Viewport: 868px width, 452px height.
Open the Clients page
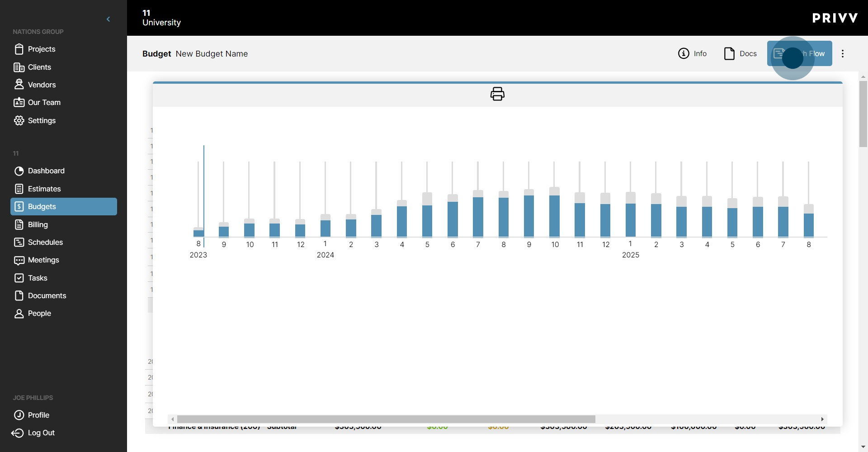tap(39, 67)
